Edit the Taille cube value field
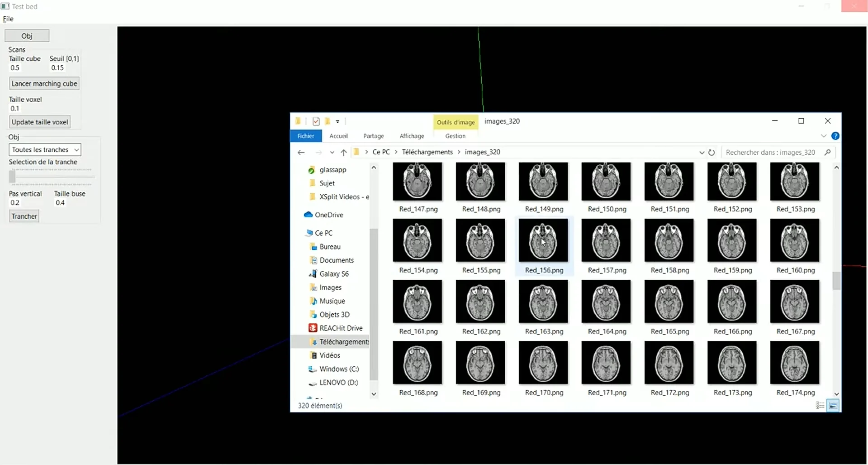The height and width of the screenshot is (465, 868). 16,68
